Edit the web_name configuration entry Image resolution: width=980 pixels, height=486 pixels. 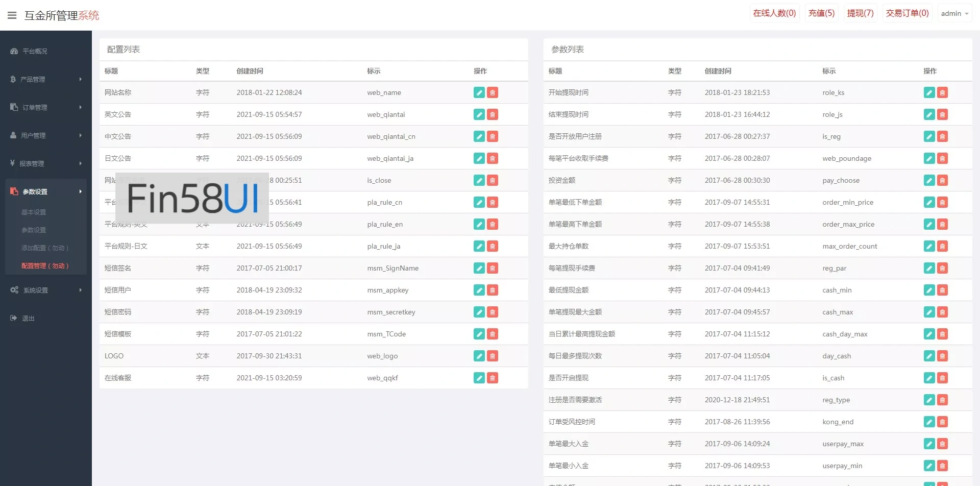tap(479, 92)
